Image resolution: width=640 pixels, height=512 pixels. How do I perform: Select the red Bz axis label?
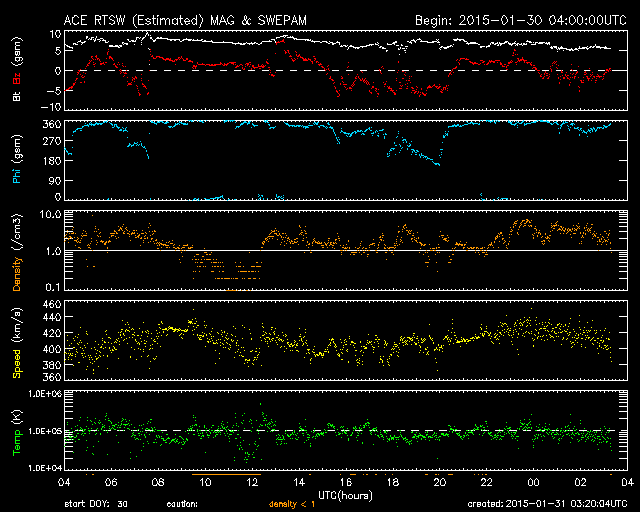click(17, 79)
